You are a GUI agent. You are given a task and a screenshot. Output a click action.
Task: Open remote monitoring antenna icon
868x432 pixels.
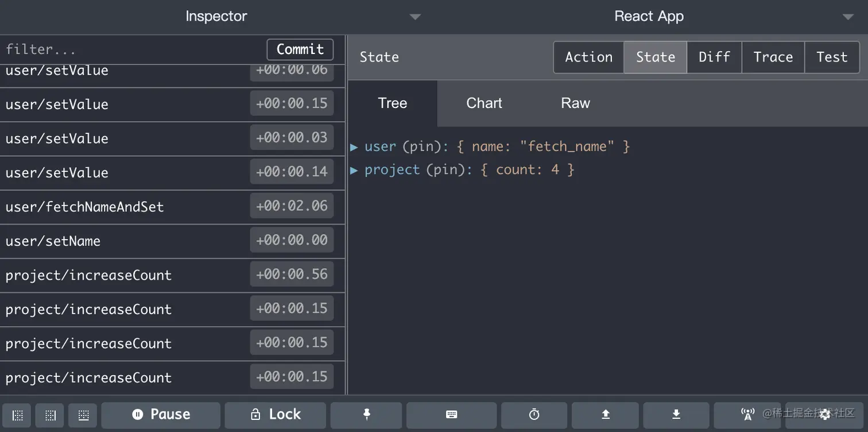tap(747, 415)
